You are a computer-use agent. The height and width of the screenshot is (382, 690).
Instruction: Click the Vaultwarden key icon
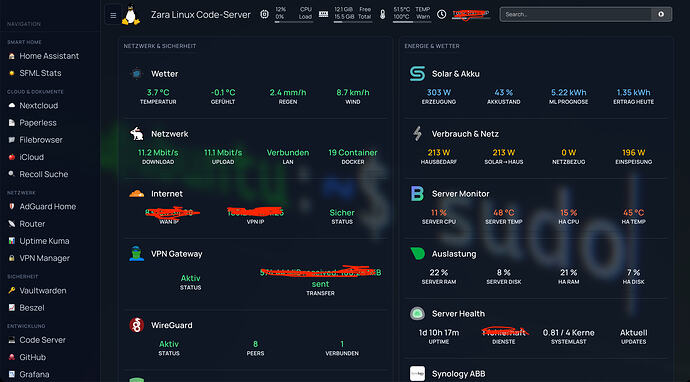11,290
